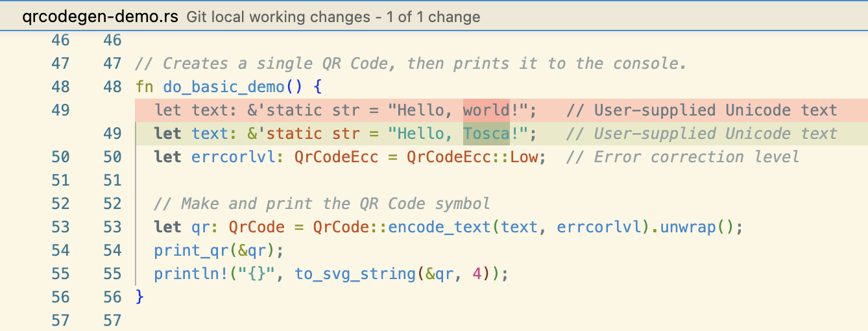Click the highlighted word "Tosca" in the added line

tap(486, 134)
